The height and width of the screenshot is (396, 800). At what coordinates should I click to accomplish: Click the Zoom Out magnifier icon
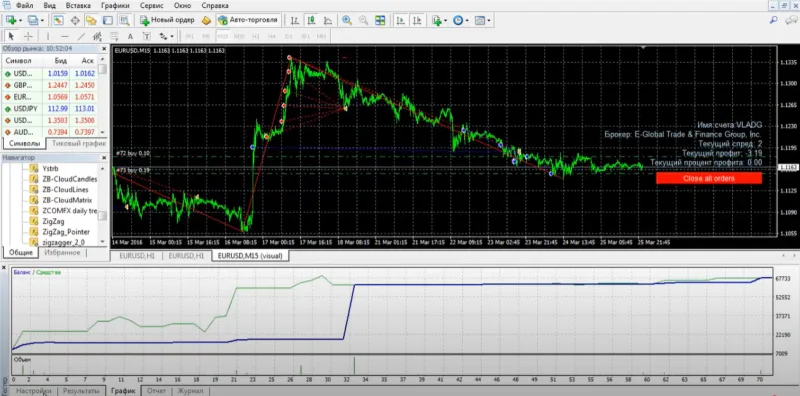tap(363, 20)
